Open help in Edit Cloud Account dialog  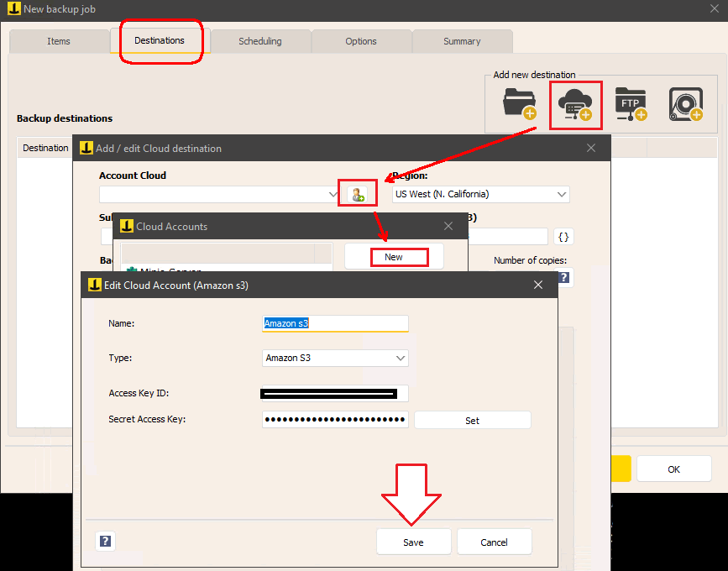106,541
